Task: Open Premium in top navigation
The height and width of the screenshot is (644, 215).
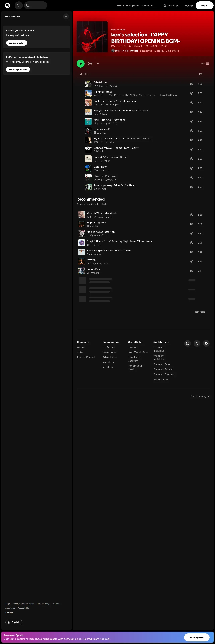Action: tap(122, 6)
